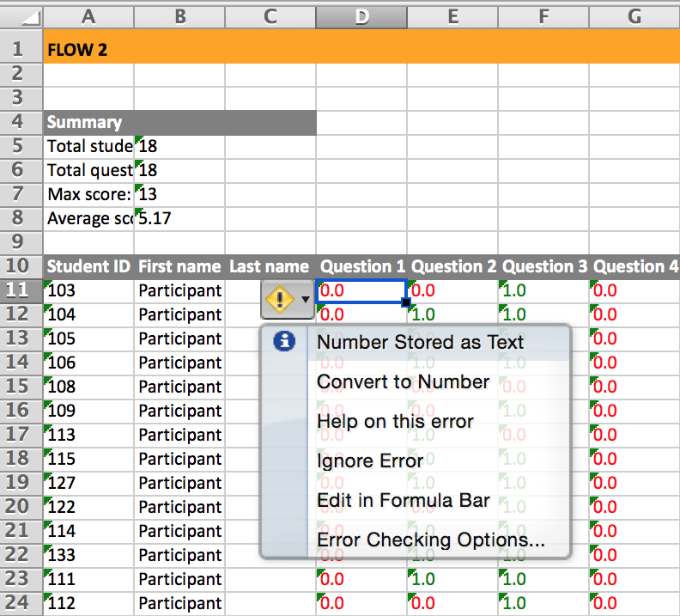Select Ignore Error option

pyautogui.click(x=370, y=460)
